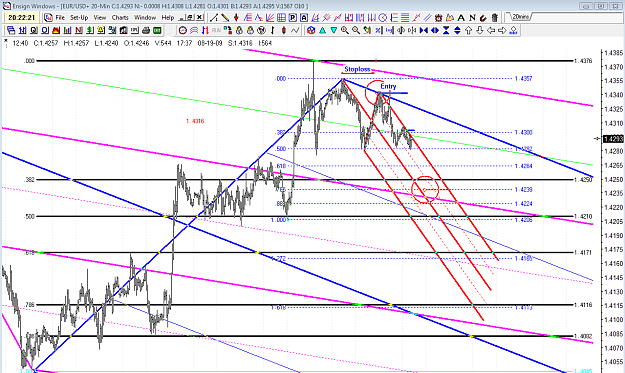Screen dimensions: 625x373
Task: Select the pencil drawing tool
Action: [225, 18]
